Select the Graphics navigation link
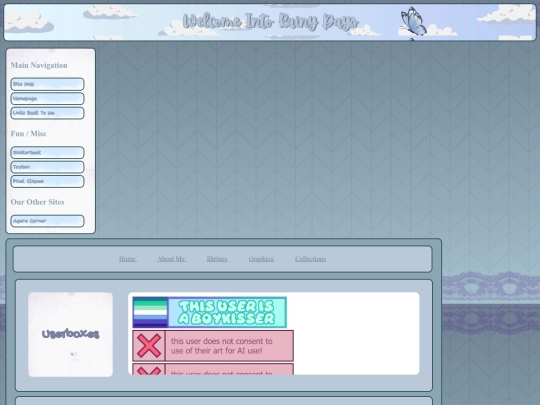This screenshot has height=405, width=540. (261, 259)
